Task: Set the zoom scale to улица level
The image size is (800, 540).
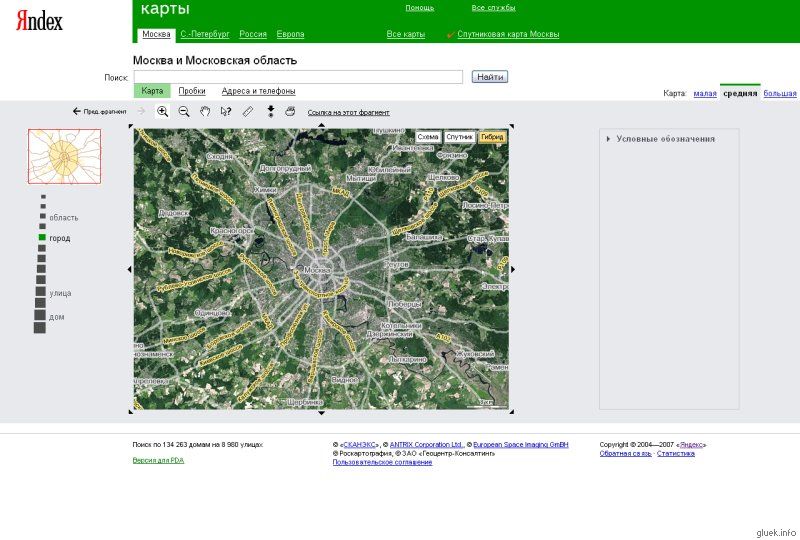Action: (40, 292)
